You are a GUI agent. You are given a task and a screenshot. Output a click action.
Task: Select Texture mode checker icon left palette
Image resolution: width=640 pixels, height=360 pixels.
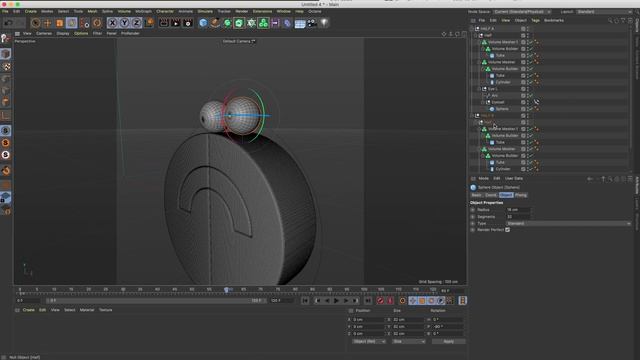click(x=6, y=66)
